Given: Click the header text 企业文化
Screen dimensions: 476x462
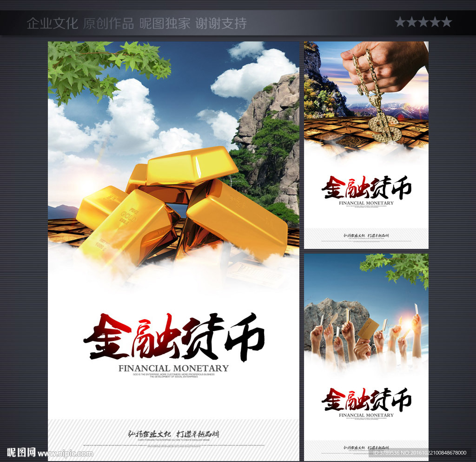Looking at the screenshot, I should [52, 23].
